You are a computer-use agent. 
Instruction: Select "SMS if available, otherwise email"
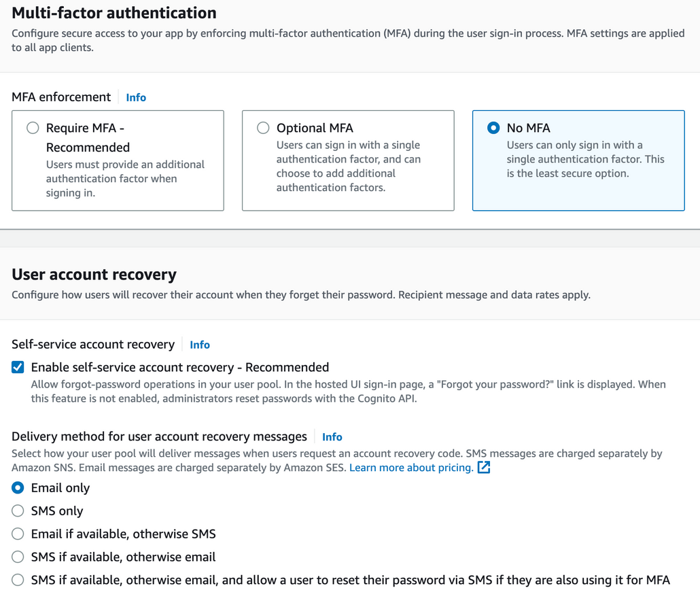[x=17, y=557]
